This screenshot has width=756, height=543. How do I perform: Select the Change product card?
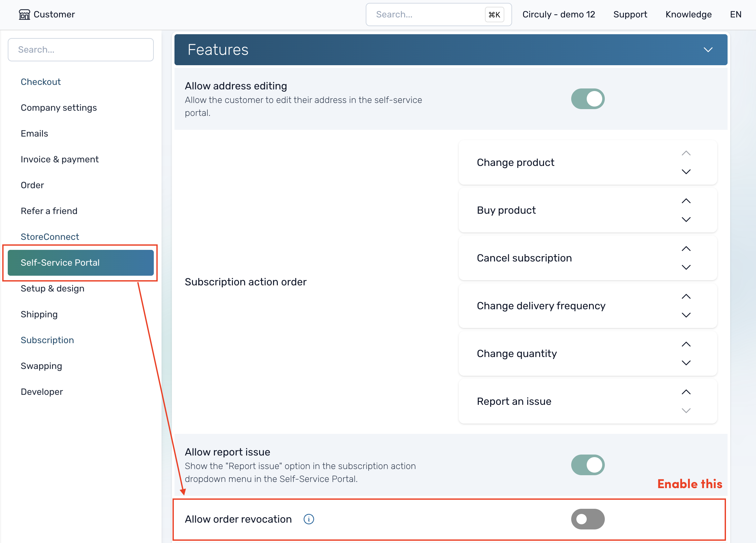tap(588, 163)
